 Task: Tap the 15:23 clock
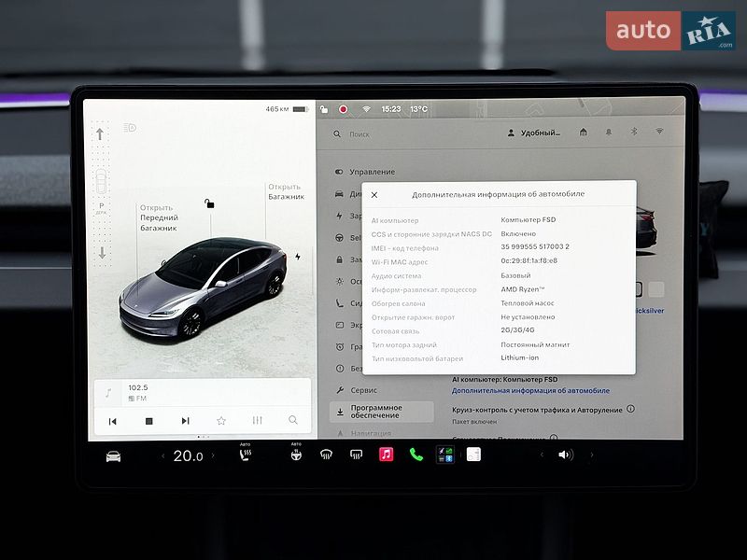(390, 109)
